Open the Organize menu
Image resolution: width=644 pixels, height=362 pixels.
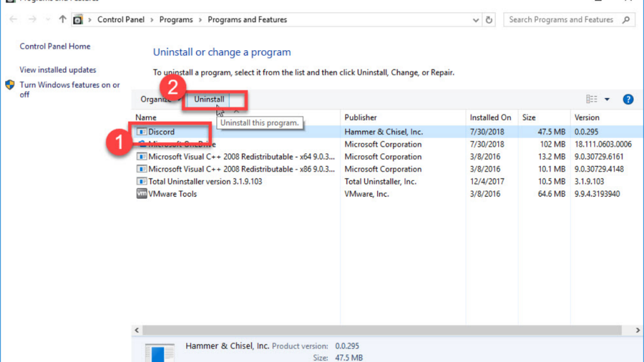[160, 99]
